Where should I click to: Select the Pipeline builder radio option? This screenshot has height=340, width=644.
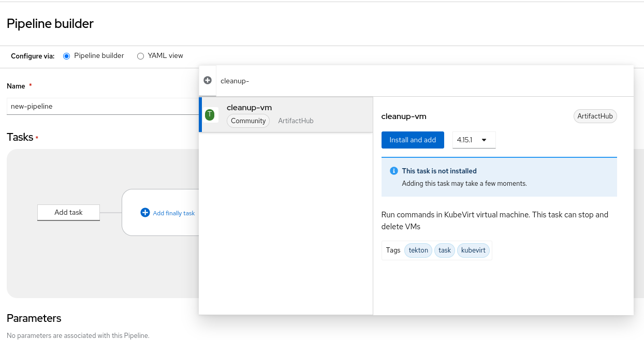[x=66, y=56]
